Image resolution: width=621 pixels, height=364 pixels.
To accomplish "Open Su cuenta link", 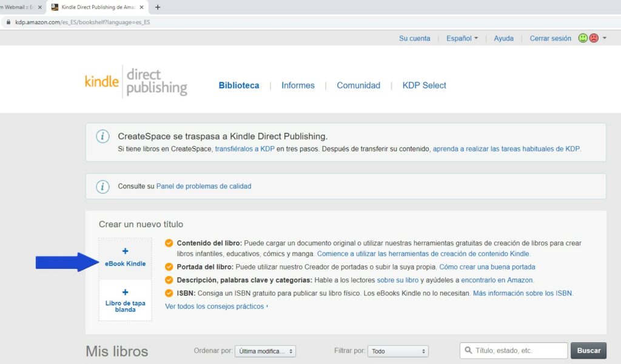I will 414,38.
